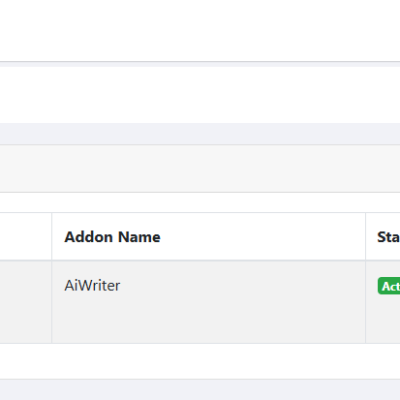Image resolution: width=400 pixels, height=400 pixels.
Task: Click empty space right of Addon Name header text
Action: tap(263, 237)
